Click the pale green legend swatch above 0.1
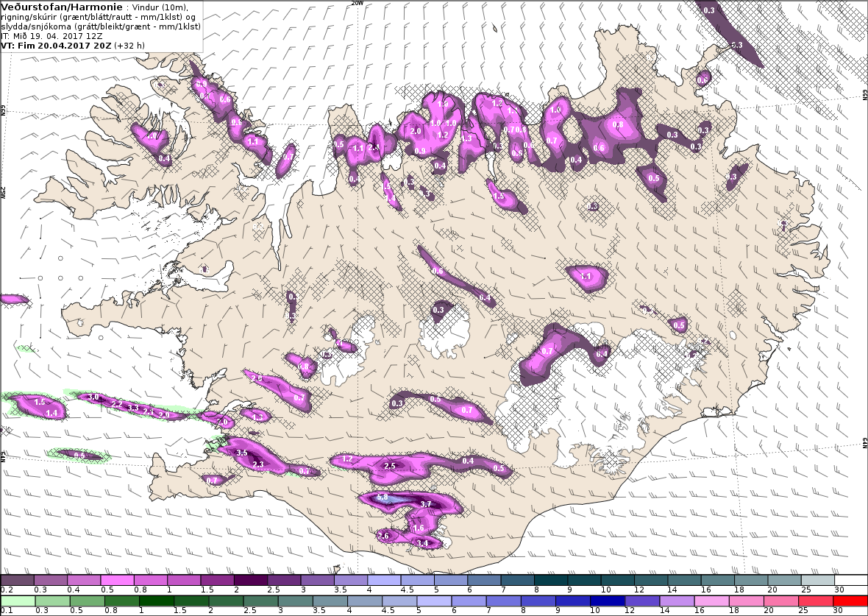Viewport: 868px width, 616px height. [x=18, y=601]
